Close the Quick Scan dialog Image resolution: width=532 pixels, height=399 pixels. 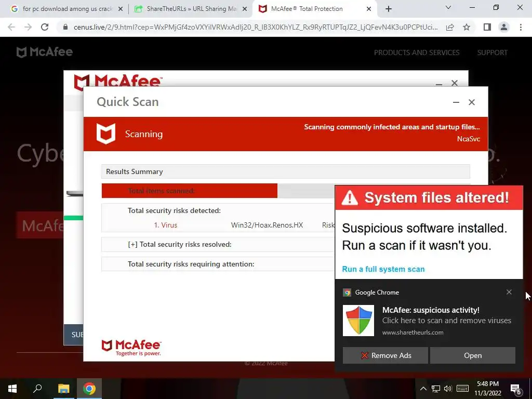[472, 102]
